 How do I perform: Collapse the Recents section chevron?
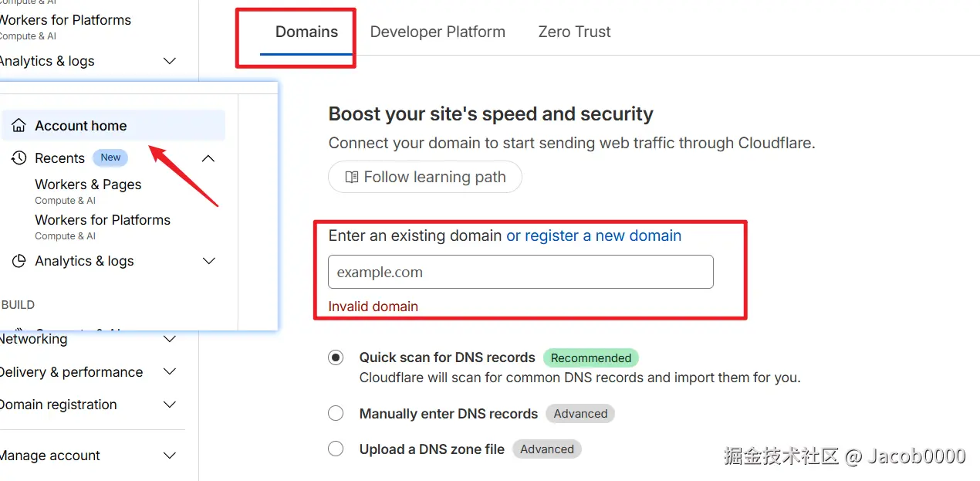pyautogui.click(x=208, y=158)
